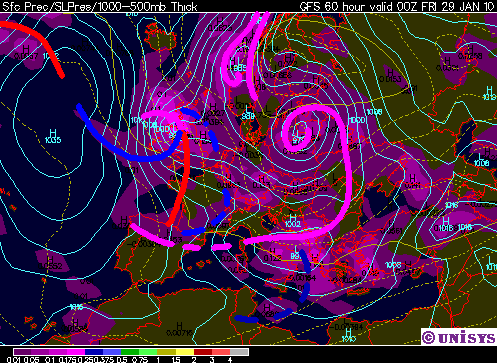Click the 1002 pressure label on map
The image size is (497, 363).
pos(293,224)
